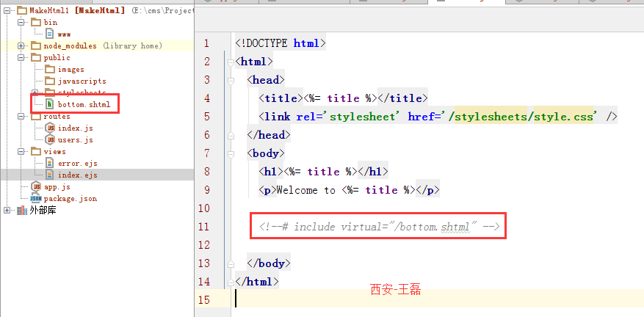644x317 pixels.
Task: Click the error.ejs file icon
Action: (x=50, y=163)
